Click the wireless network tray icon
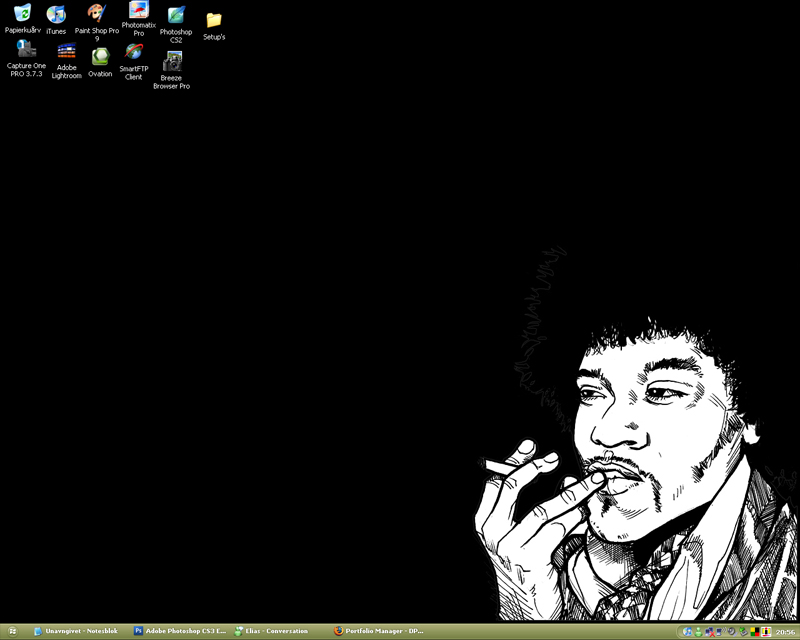The height and width of the screenshot is (640, 800). pyautogui.click(x=721, y=632)
